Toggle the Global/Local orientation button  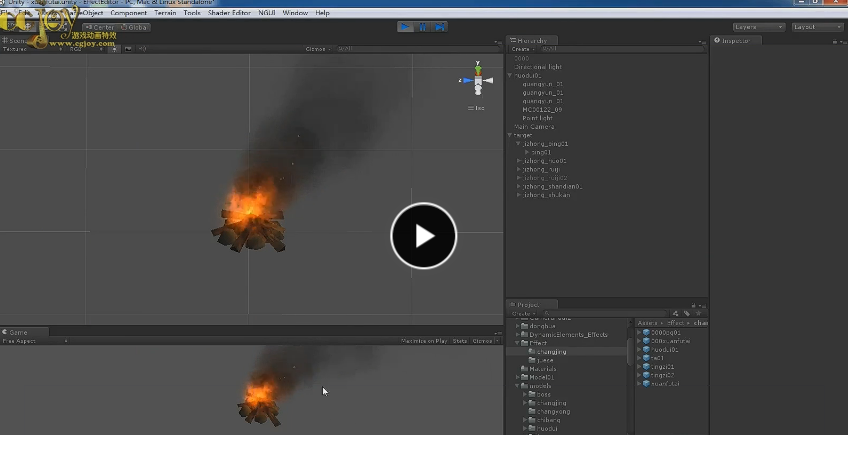coord(134,27)
